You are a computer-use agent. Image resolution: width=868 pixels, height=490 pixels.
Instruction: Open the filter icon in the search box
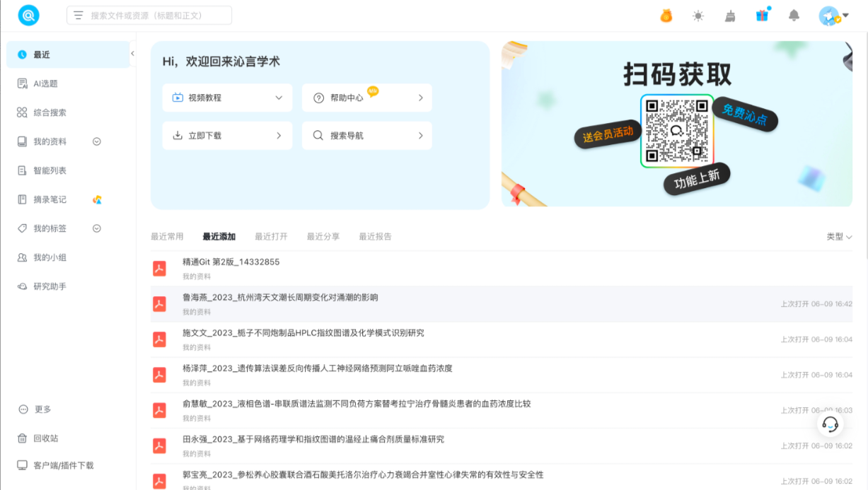point(79,16)
